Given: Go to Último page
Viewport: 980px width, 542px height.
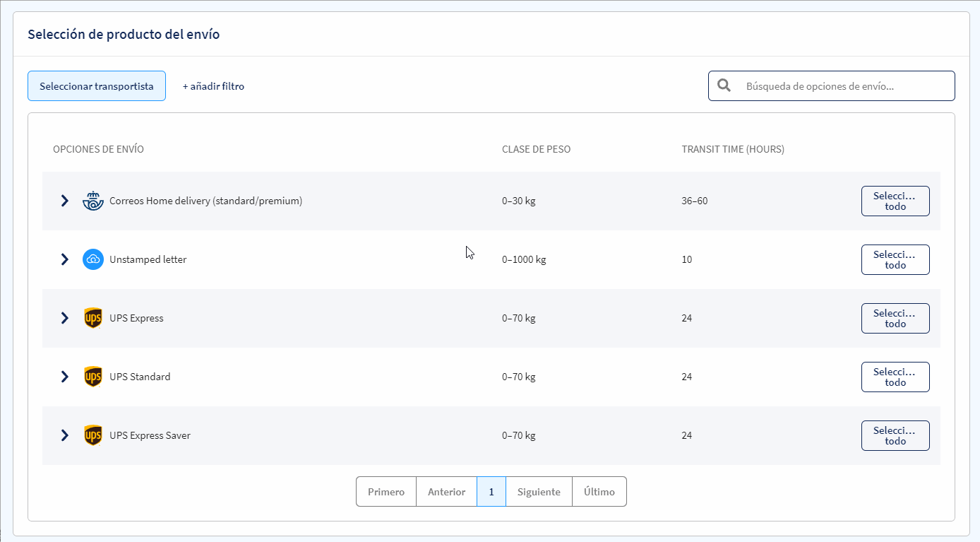Looking at the screenshot, I should point(599,492).
